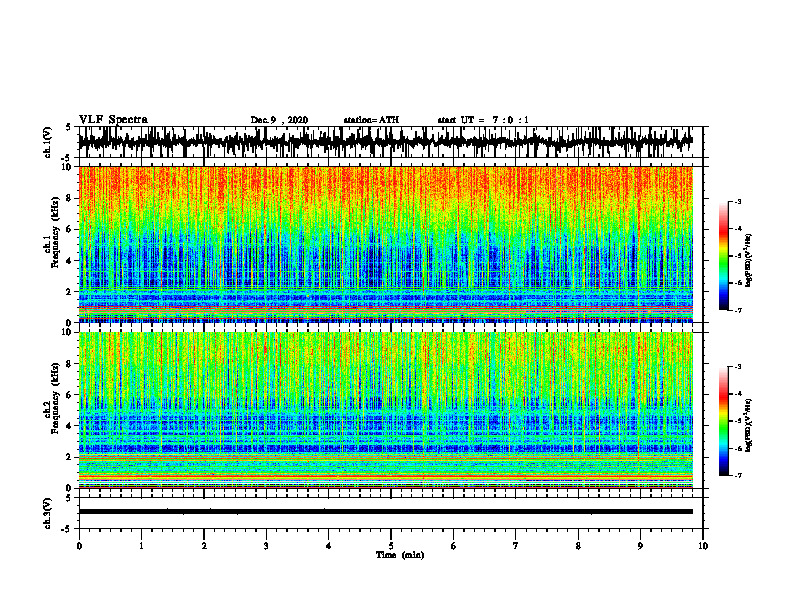The height and width of the screenshot is (612, 792).
Task: Click the "-3" label on ch.1 colorbar
Action: tap(738, 202)
